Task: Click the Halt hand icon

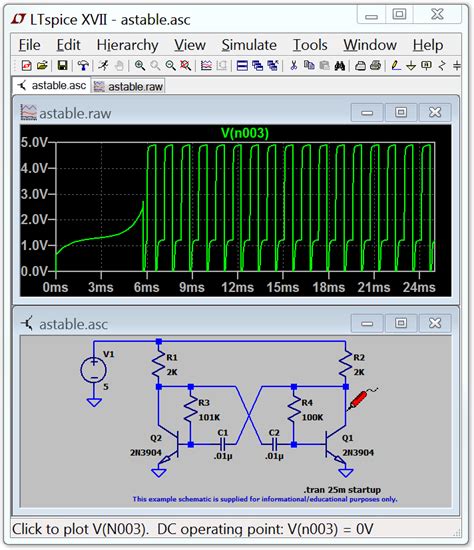Action: 119,66
